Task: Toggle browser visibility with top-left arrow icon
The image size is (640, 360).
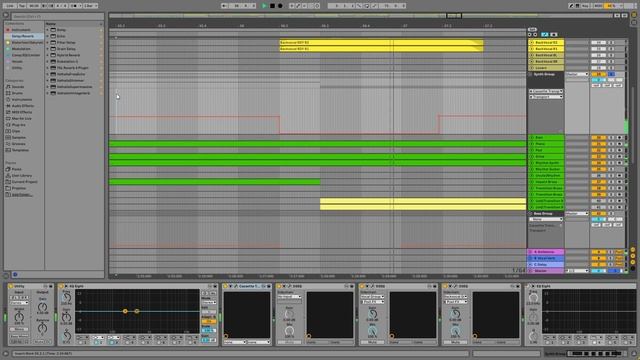Action: click(x=6, y=15)
